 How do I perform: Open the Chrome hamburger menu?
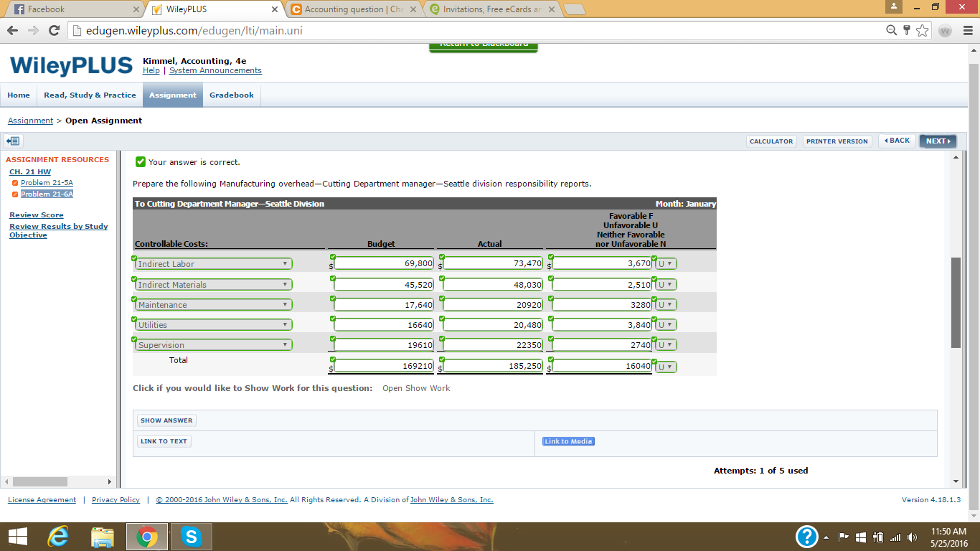click(x=967, y=30)
